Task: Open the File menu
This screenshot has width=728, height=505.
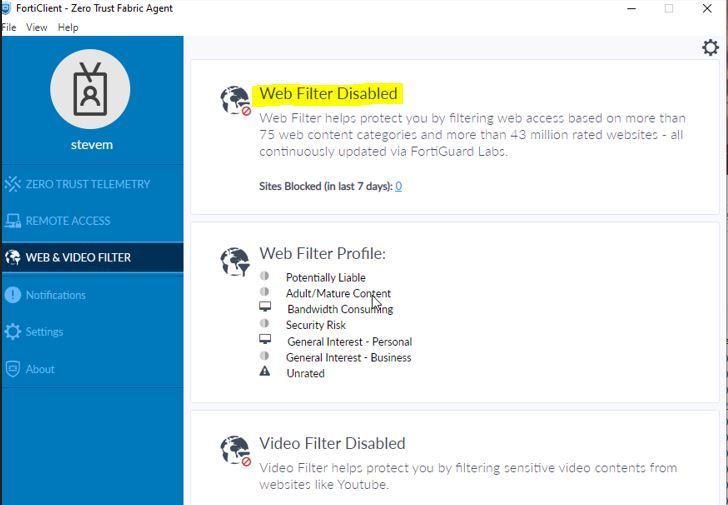Action: [8, 27]
